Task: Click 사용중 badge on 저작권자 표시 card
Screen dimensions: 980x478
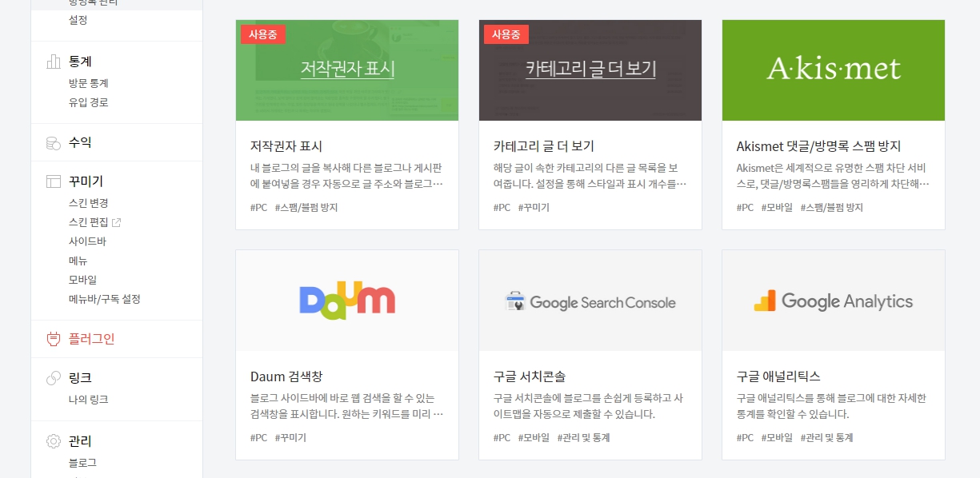Action: (x=263, y=34)
